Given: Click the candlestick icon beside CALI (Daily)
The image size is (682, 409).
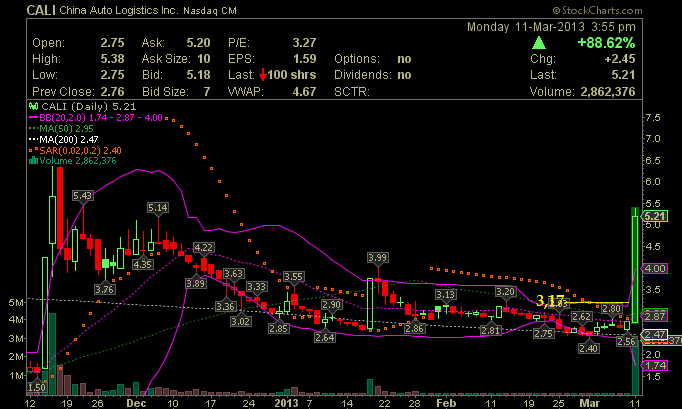Looking at the screenshot, I should [33, 106].
